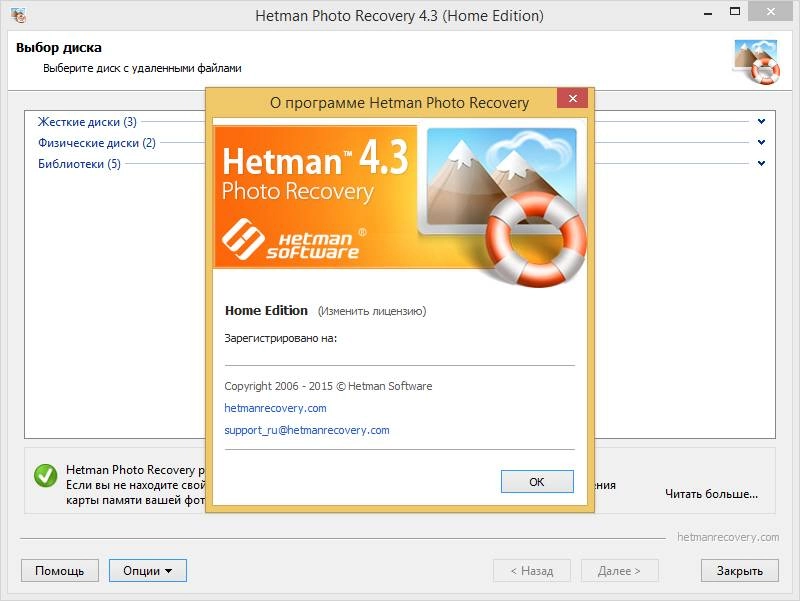Viewport: 800px width, 601px height.
Task: Expand the Библиотеки (5) section chevron
Action: [761, 163]
